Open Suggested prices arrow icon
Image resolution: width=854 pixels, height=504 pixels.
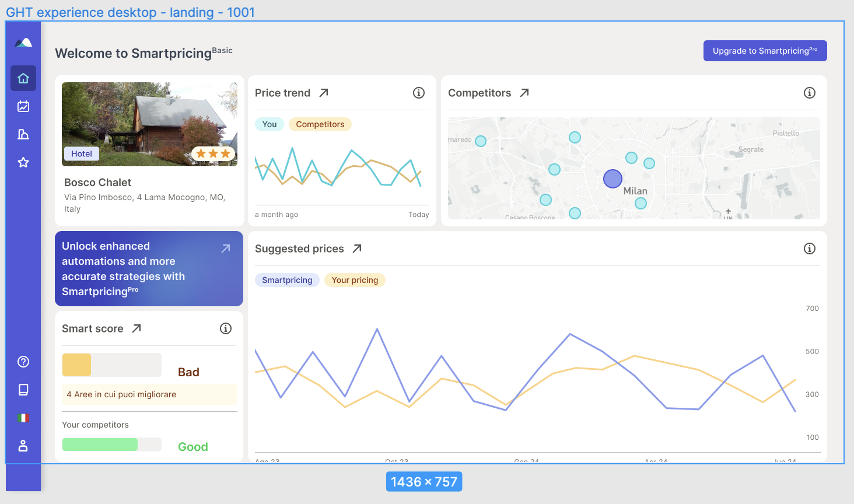(x=357, y=249)
